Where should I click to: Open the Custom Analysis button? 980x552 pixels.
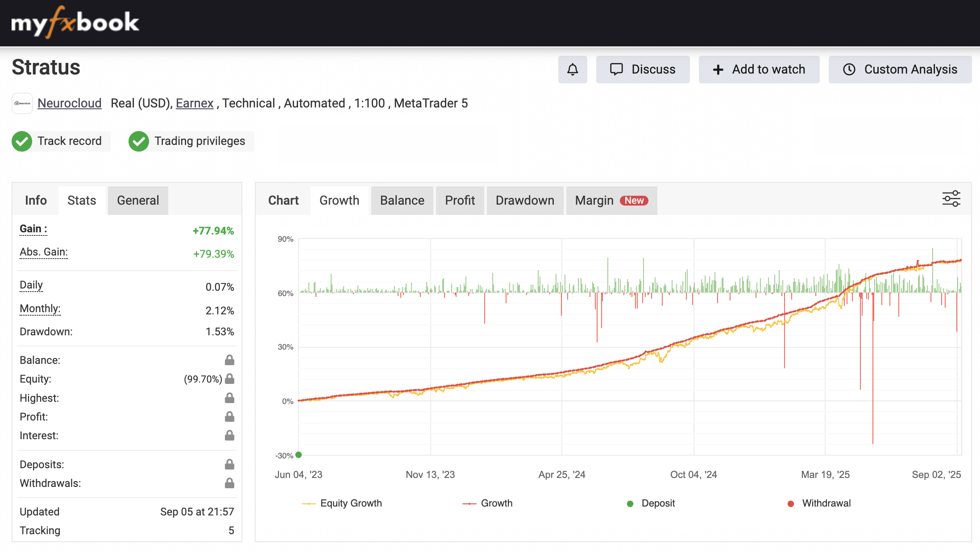coord(900,70)
